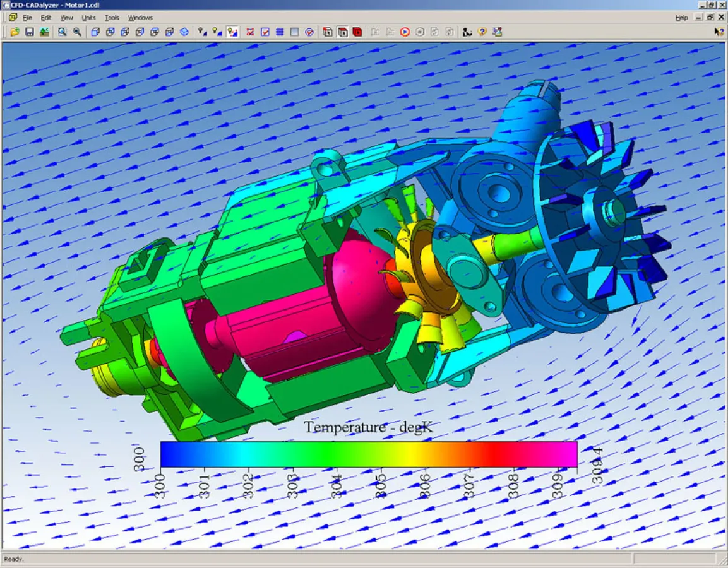Image resolution: width=728 pixels, height=568 pixels.
Task: Toggle the solid red cube display icon
Action: 357,32
